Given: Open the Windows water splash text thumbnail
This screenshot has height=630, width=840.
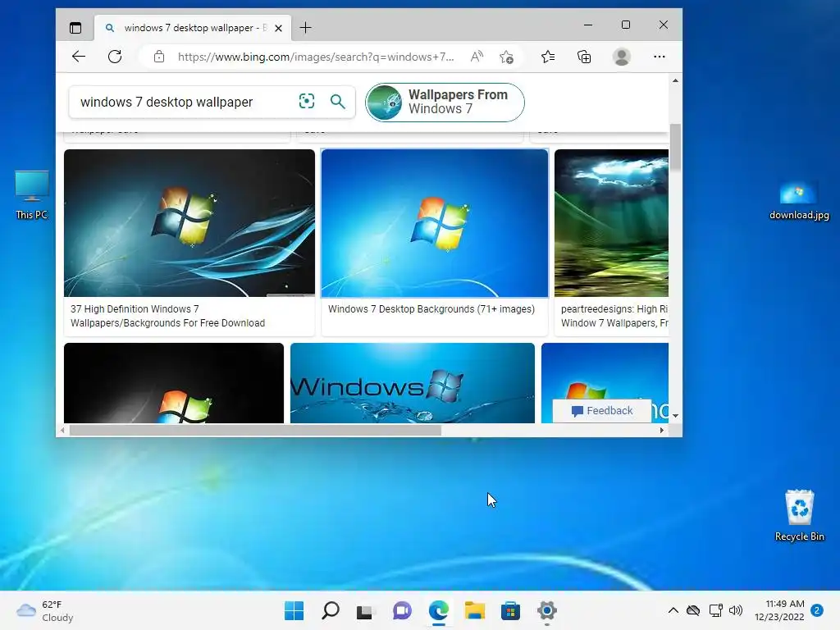Looking at the screenshot, I should [413, 383].
